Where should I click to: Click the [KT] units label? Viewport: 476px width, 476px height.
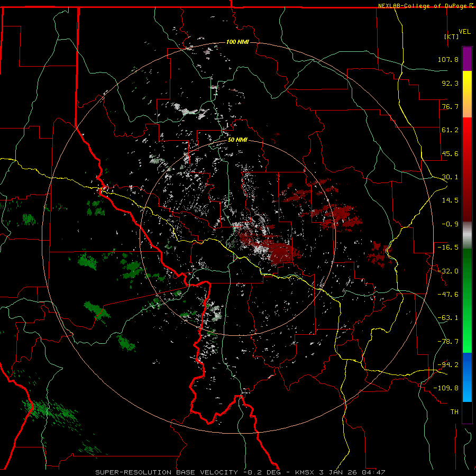[x=452, y=36]
